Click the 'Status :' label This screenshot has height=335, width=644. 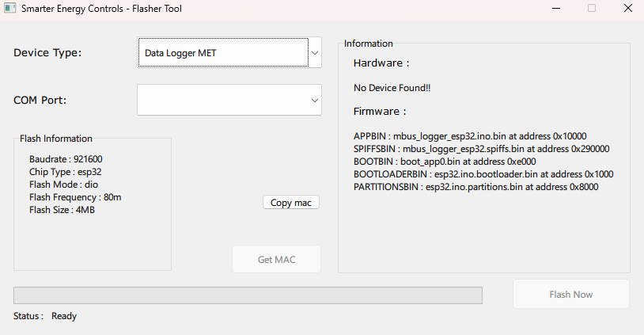(x=28, y=316)
